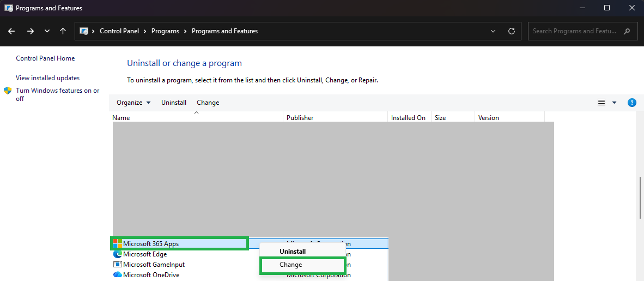Click the search magnifier icon
Viewport: 644px width, 281px height.
627,31
